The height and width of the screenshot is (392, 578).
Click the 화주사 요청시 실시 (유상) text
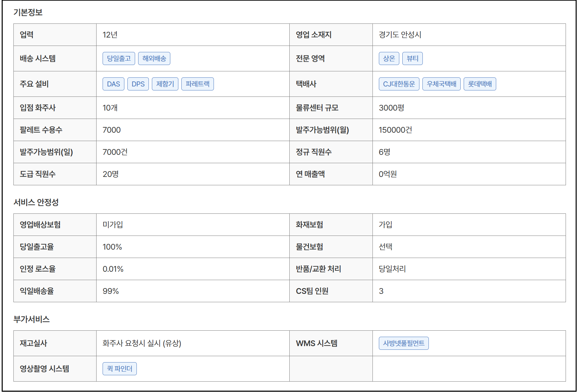[x=142, y=343]
